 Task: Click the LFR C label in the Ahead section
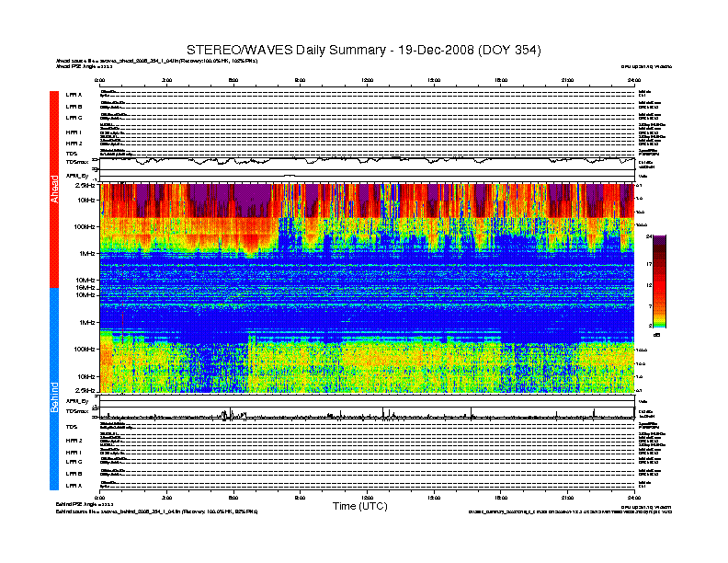[74, 118]
